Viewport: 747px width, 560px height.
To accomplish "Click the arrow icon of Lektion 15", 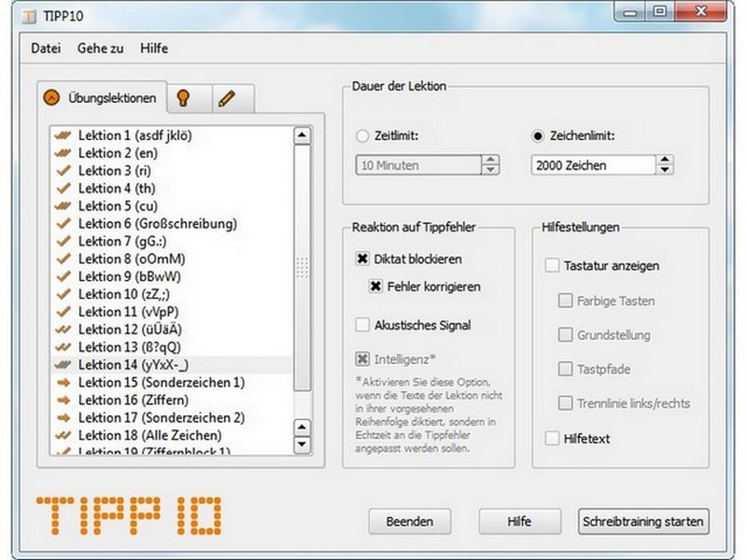I will coord(63,383).
